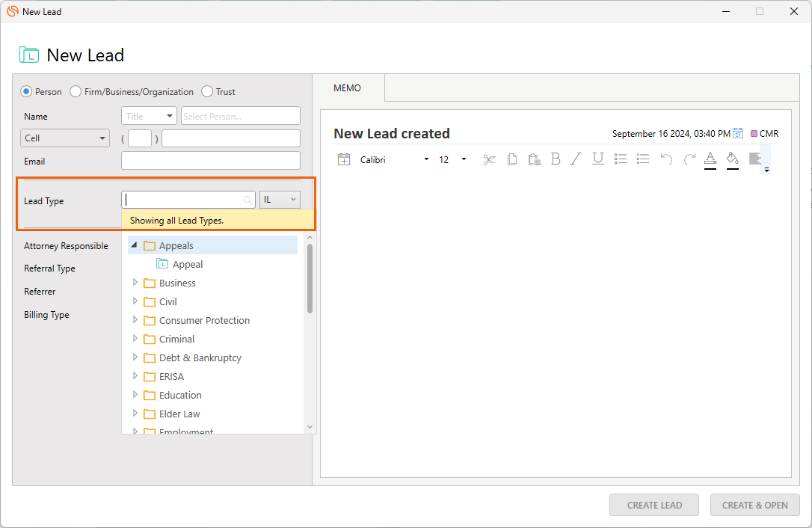The image size is (812, 528).
Task: Click the New Lead header icon
Action: (x=29, y=55)
